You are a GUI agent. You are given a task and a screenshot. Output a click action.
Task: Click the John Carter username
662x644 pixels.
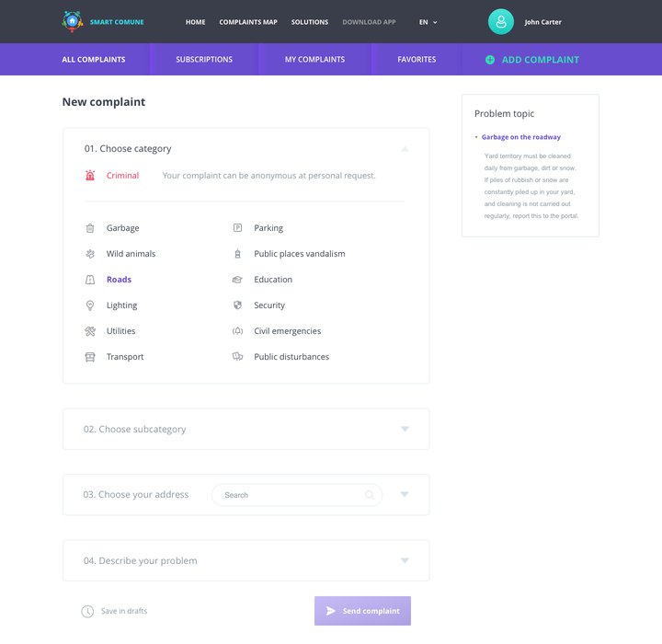click(543, 22)
